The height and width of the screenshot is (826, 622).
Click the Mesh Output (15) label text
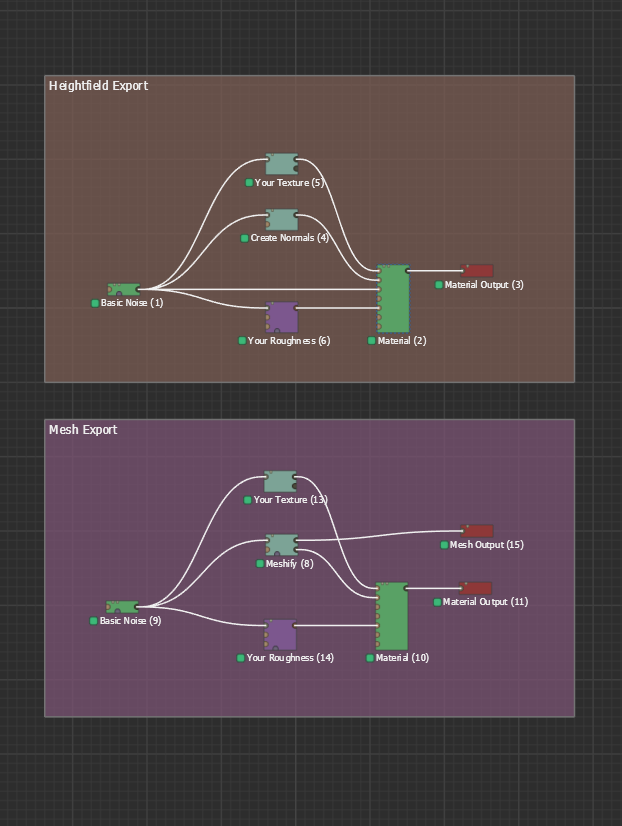click(x=486, y=545)
